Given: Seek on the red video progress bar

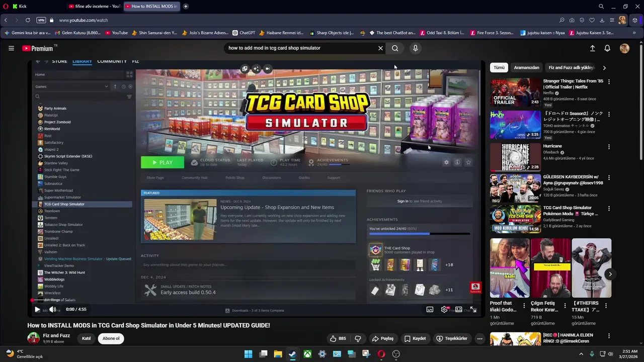Looking at the screenshot, I should tap(256, 301).
